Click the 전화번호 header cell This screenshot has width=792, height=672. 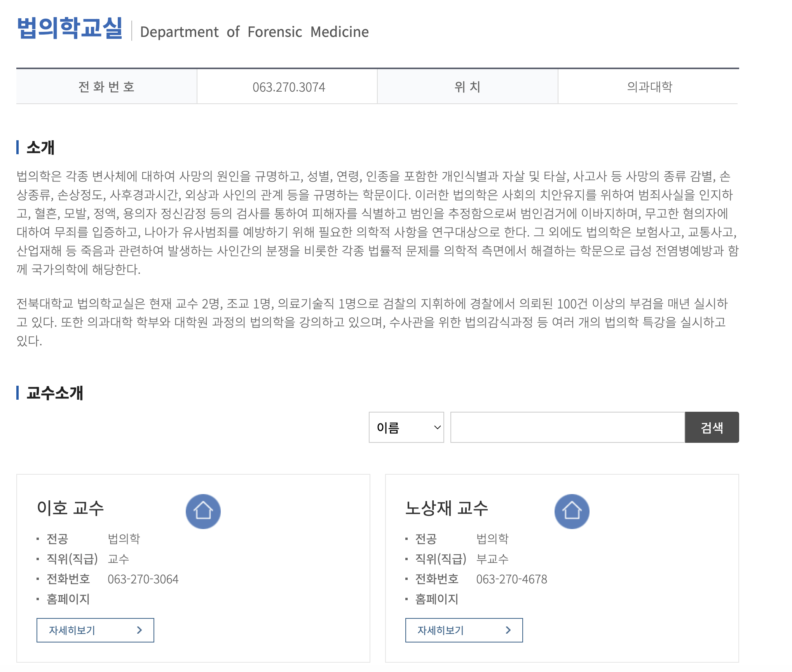(106, 87)
